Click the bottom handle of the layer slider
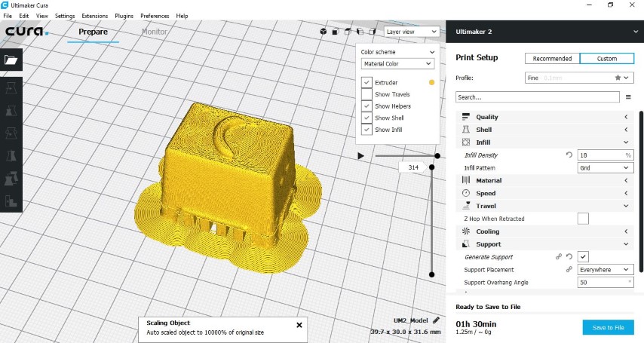The height and width of the screenshot is (343, 644). [x=431, y=274]
